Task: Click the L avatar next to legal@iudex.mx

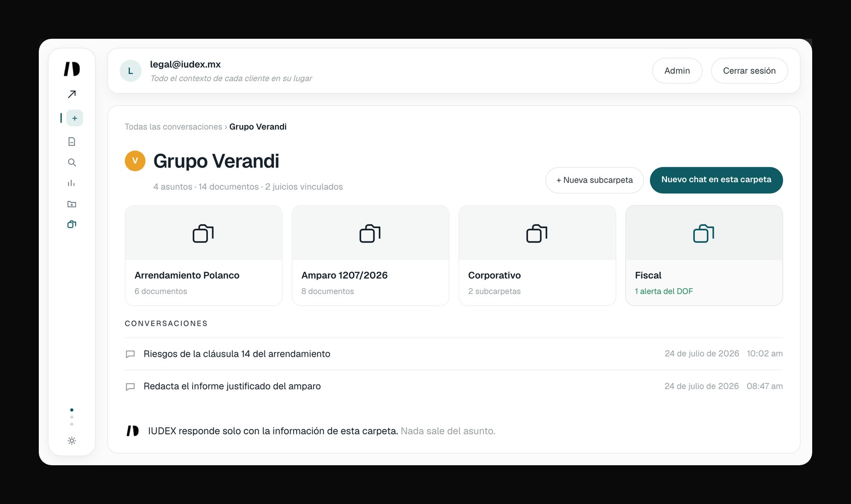Action: click(130, 71)
